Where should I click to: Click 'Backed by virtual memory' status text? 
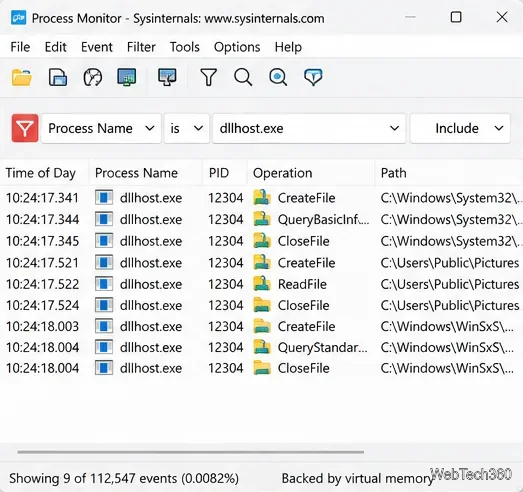tap(357, 478)
